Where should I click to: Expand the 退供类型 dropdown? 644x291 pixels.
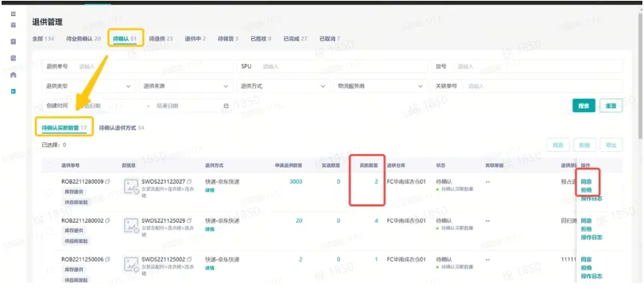point(89,86)
